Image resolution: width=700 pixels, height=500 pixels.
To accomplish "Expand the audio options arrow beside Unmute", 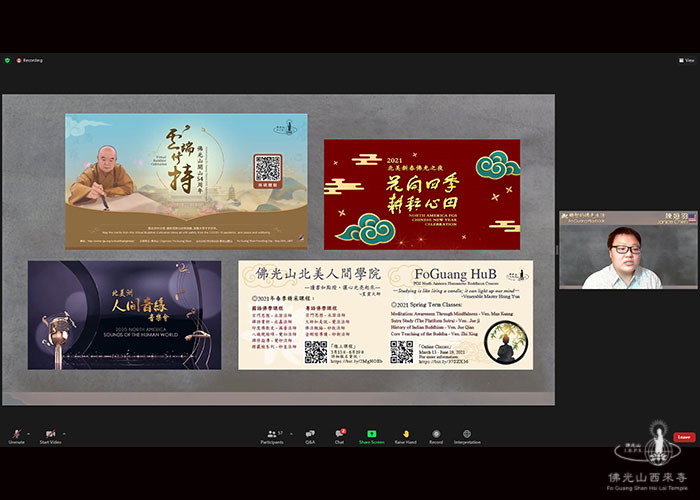I will (29, 434).
